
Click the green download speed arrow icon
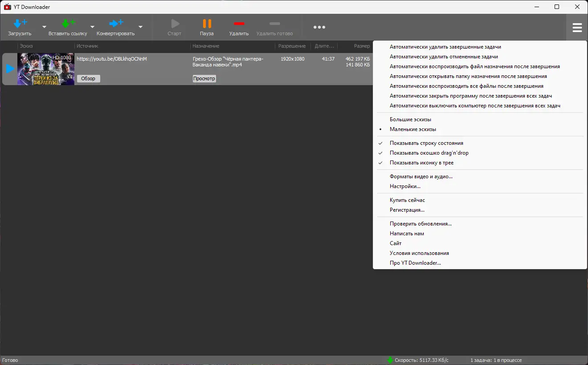tap(390, 360)
